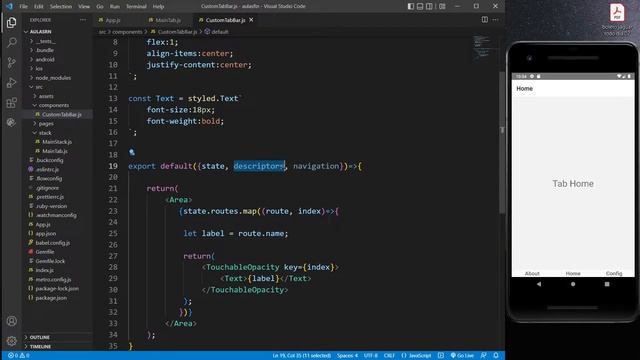Click the cursor position Ln 19 indicator
This screenshot has height=360, width=640.
pyautogui.click(x=302, y=356)
